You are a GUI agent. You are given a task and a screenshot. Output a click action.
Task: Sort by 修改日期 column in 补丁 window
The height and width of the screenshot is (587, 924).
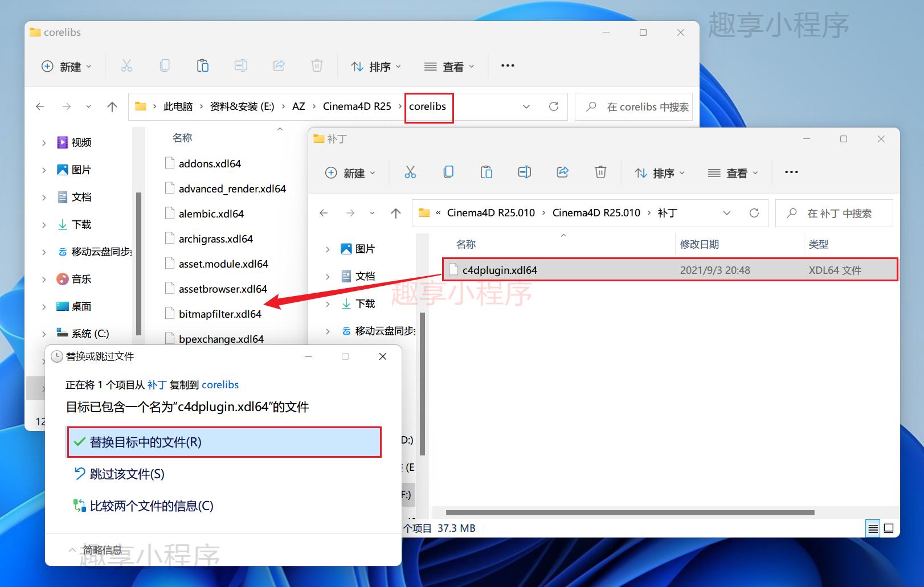pyautogui.click(x=700, y=244)
